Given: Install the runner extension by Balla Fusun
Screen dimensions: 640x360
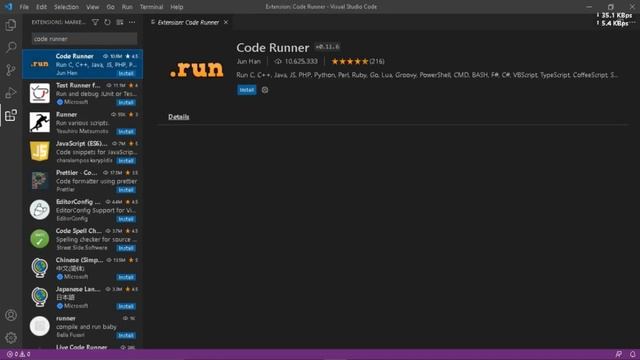Looking at the screenshot, I should 126,336.
